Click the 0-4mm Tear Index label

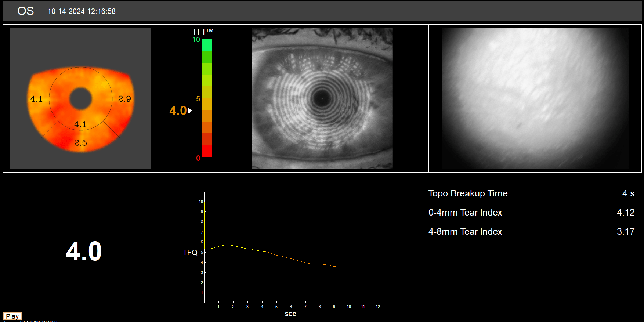pos(465,213)
